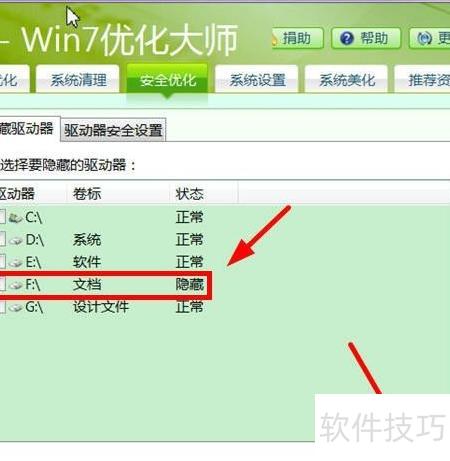Toggle the checkbox for hidden drive F:\

click(x=2, y=284)
